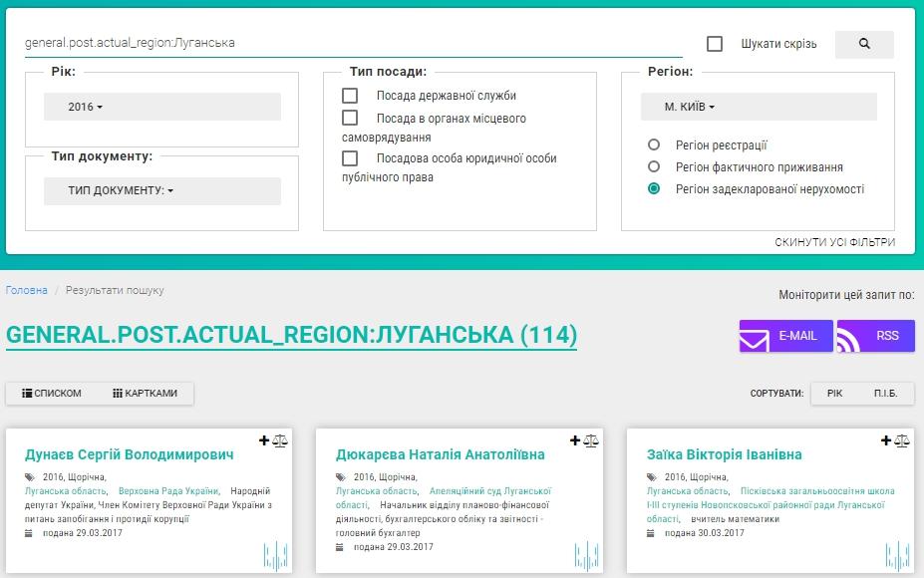
Task: Switch to 'Списком' list view
Action: click(53, 394)
